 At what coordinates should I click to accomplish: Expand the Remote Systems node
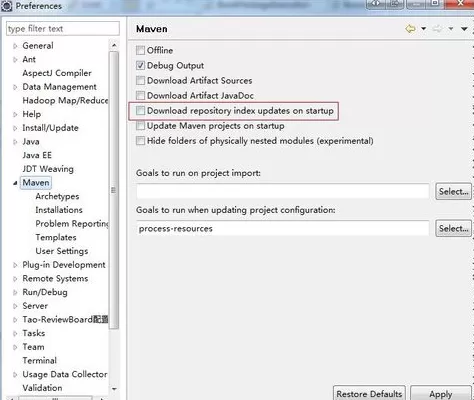(15, 279)
